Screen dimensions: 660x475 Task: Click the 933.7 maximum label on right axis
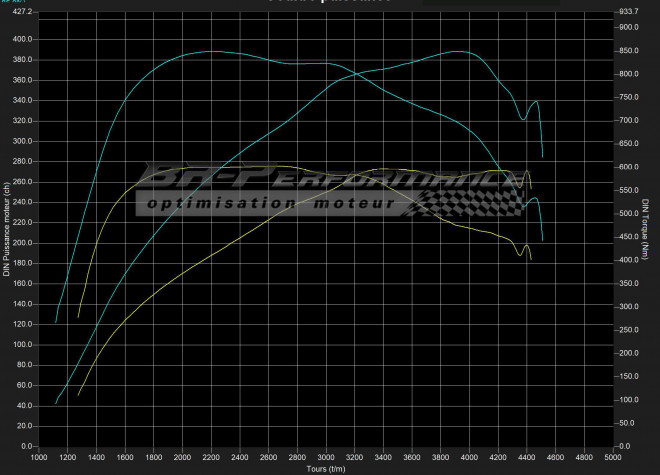[631, 12]
